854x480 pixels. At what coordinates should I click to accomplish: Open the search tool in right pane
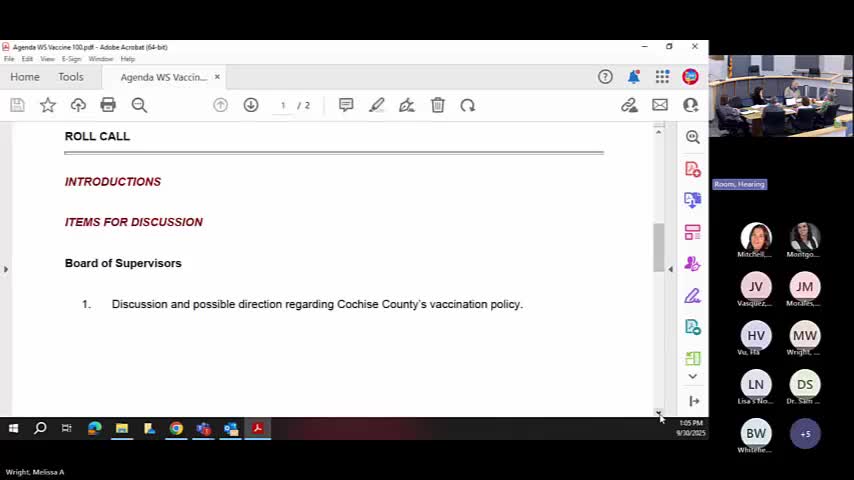click(x=693, y=137)
